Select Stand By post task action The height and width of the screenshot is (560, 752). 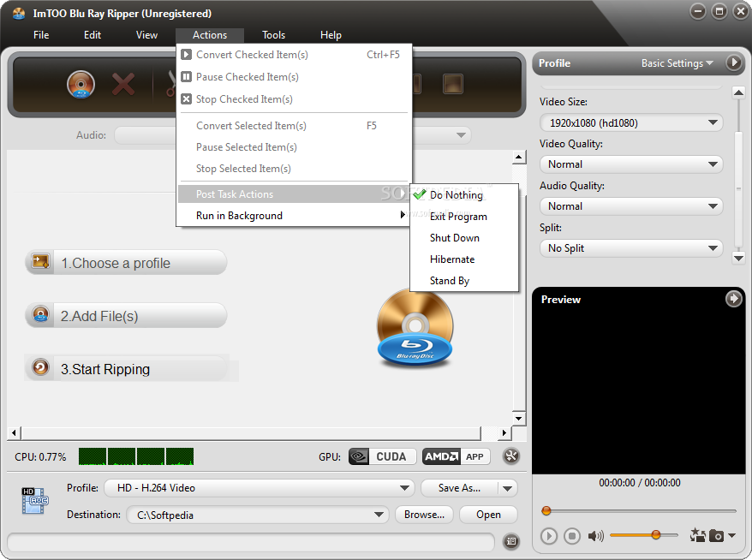point(464,281)
